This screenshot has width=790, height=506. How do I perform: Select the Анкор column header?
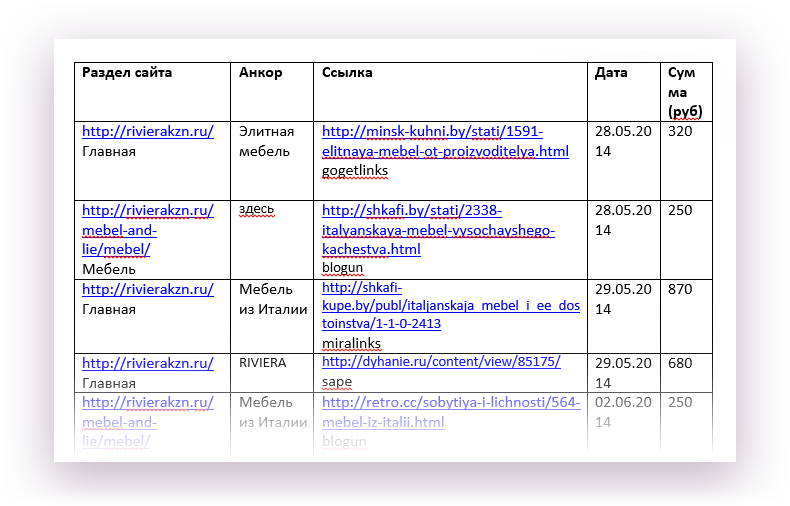click(x=272, y=92)
